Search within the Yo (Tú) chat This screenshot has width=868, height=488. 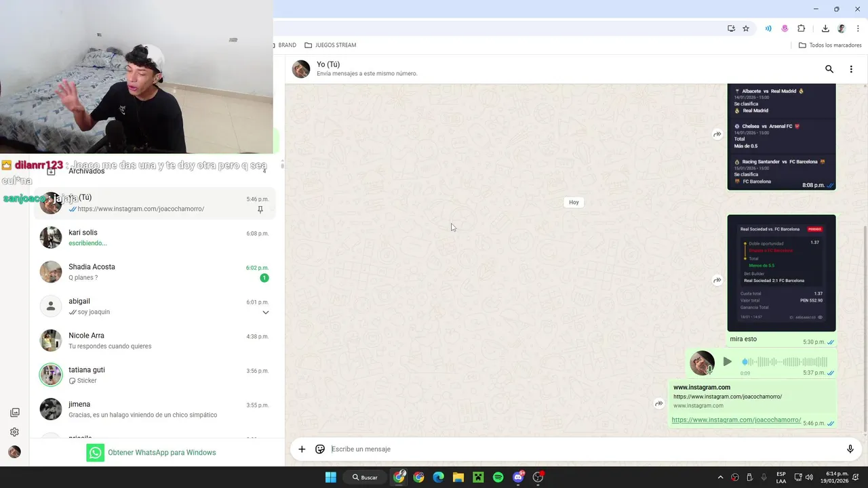coord(829,69)
